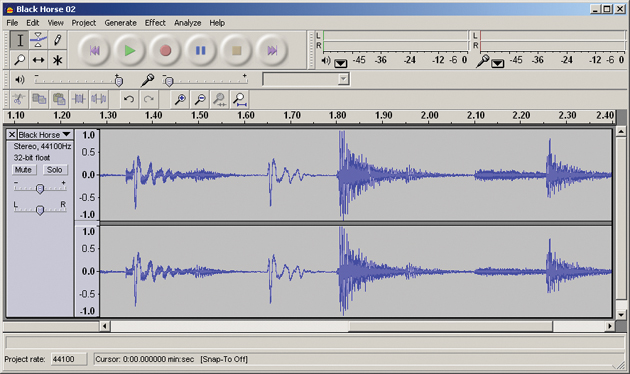Click timeline ruler at 1.80
The image size is (630, 374).
tap(338, 116)
